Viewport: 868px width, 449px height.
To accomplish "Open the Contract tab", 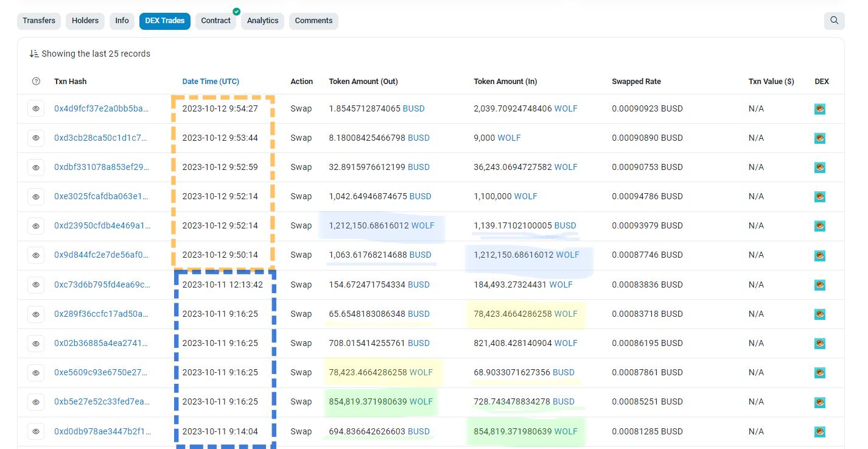I will 216,21.
